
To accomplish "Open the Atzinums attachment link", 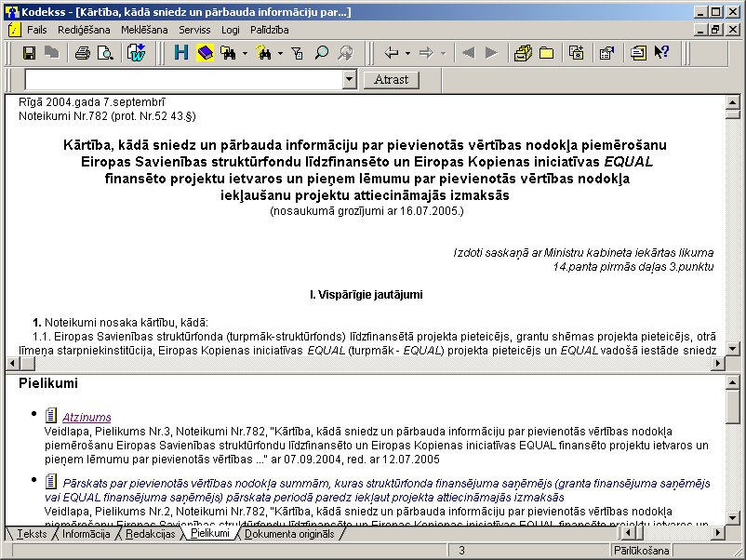I will tap(87, 418).
